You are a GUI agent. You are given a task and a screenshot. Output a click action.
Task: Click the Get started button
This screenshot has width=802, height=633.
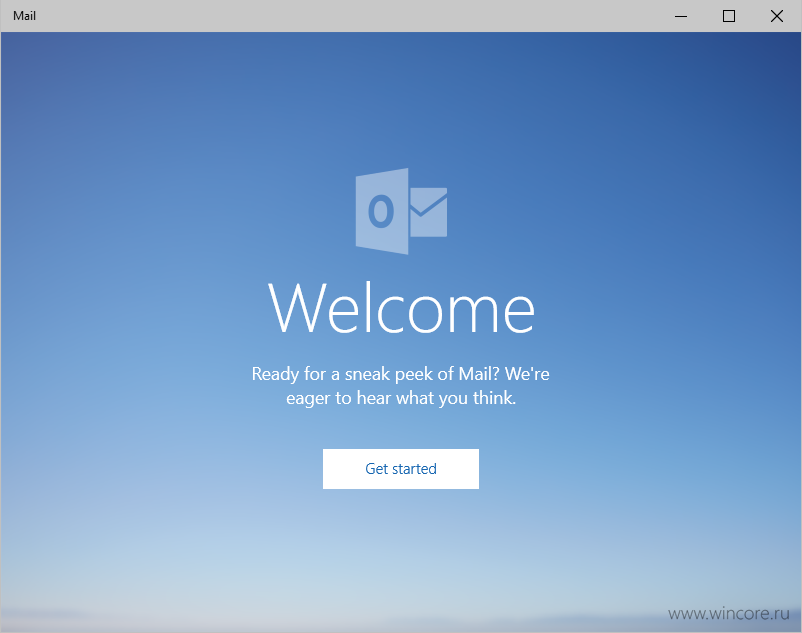[400, 469]
